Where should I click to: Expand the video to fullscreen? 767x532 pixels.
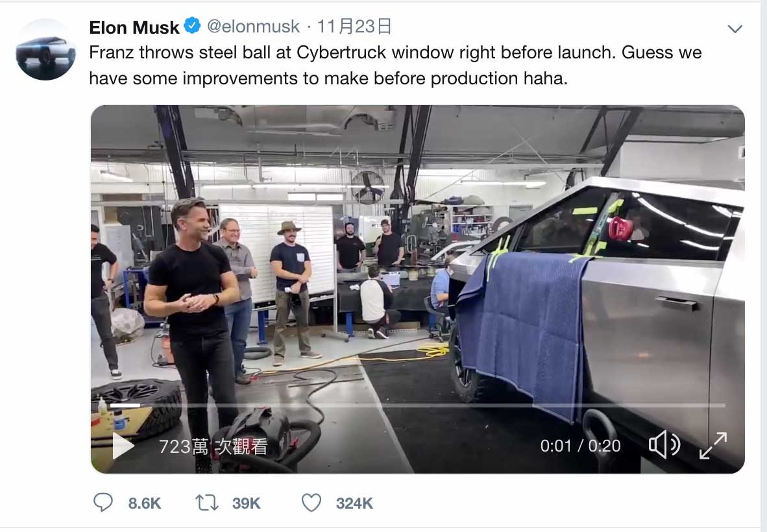pos(713,446)
